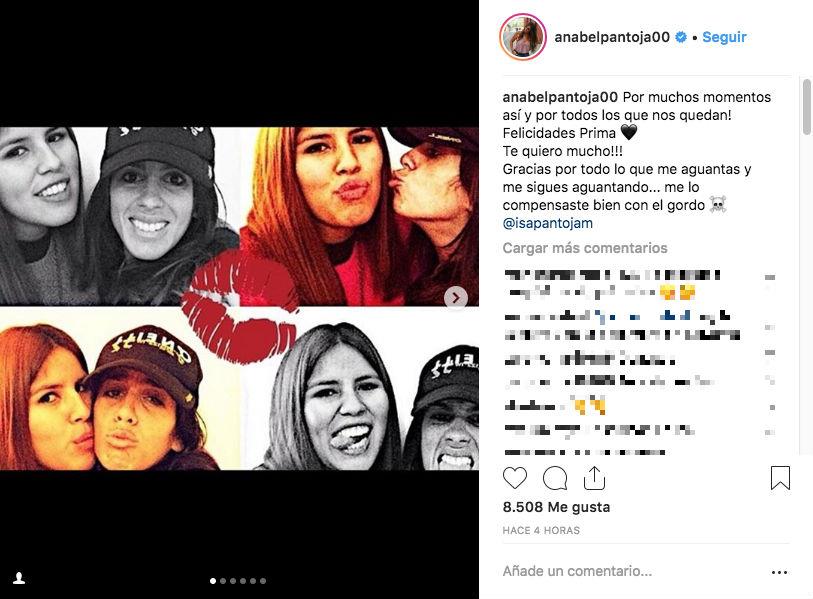
Task: Click the comments scrollbar thumb
Action: [x=807, y=107]
